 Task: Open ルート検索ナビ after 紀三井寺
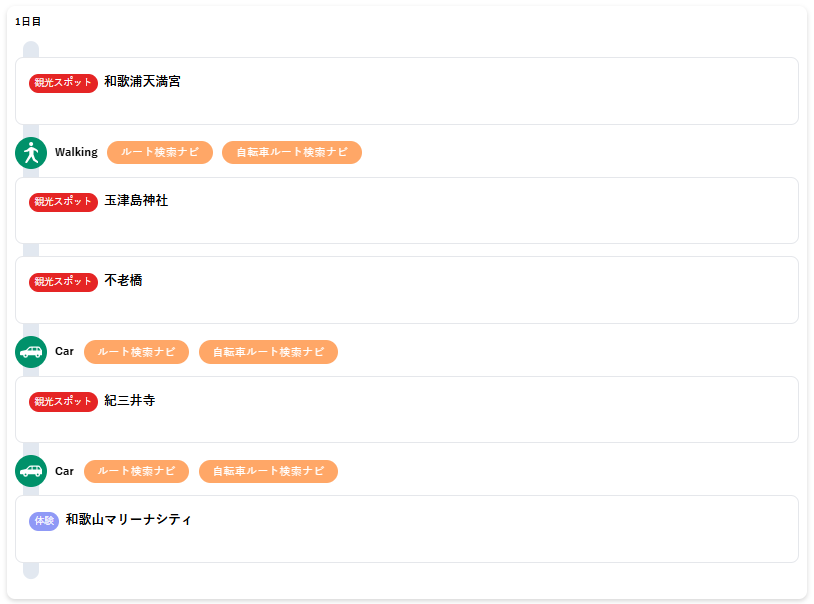[137, 471]
